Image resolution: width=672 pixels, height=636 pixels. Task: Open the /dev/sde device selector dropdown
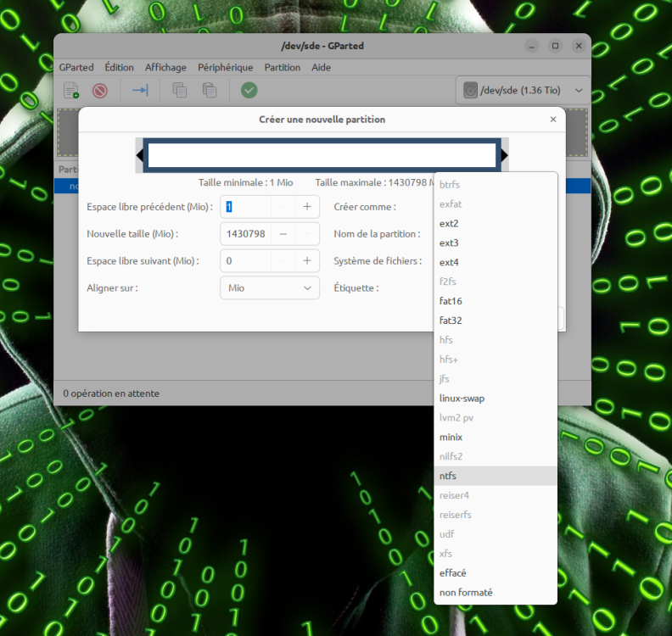pyautogui.click(x=523, y=90)
